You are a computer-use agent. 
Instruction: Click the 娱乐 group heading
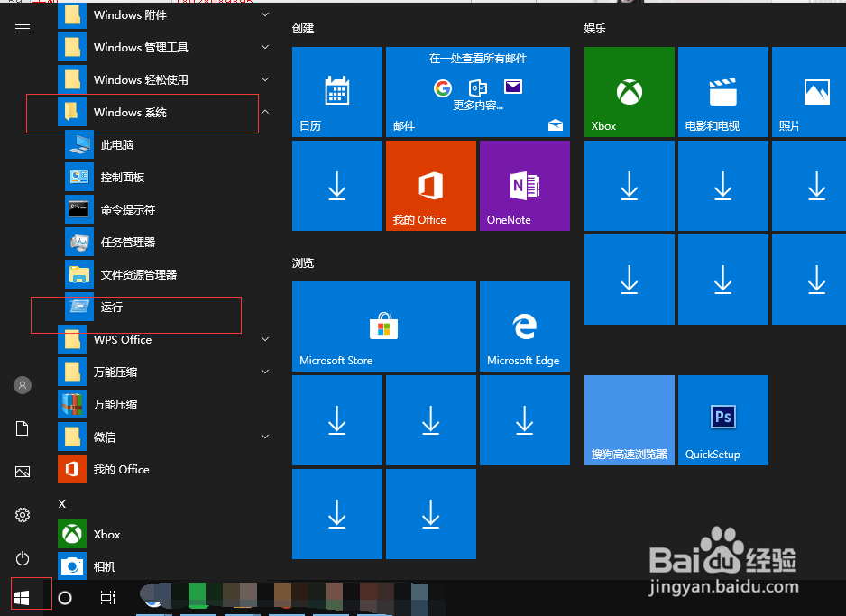click(x=595, y=29)
